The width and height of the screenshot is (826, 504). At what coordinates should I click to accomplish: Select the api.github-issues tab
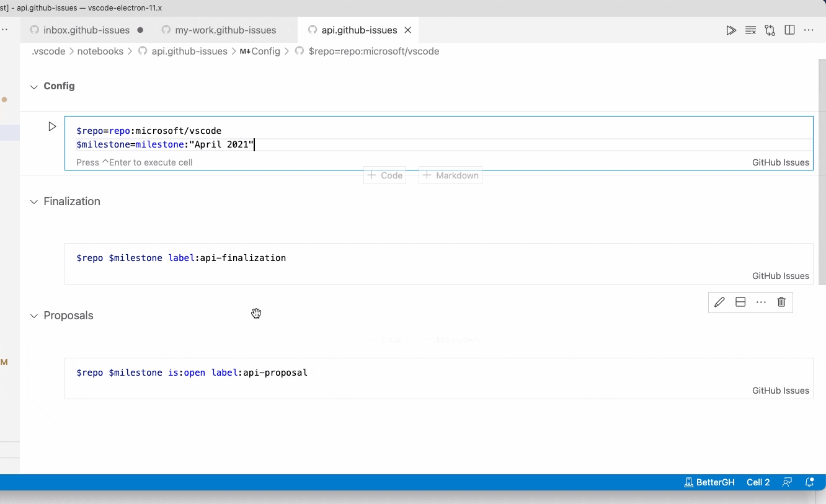click(x=359, y=30)
